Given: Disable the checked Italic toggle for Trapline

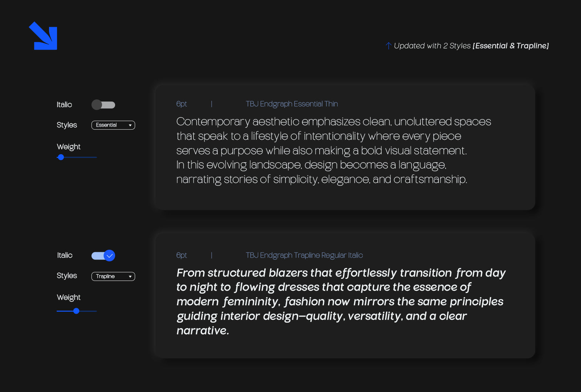Looking at the screenshot, I should 103,256.
